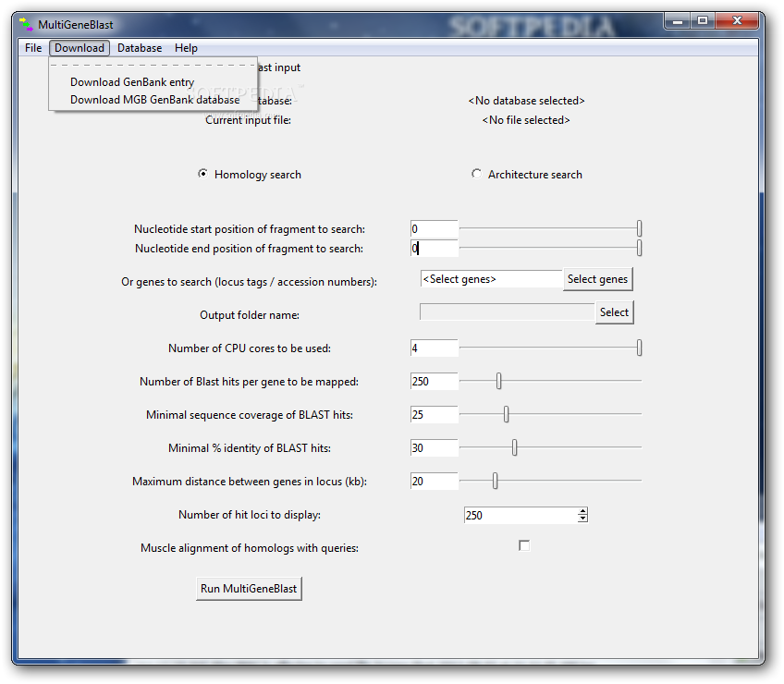Click the 'Current input file:' label

click(x=248, y=120)
